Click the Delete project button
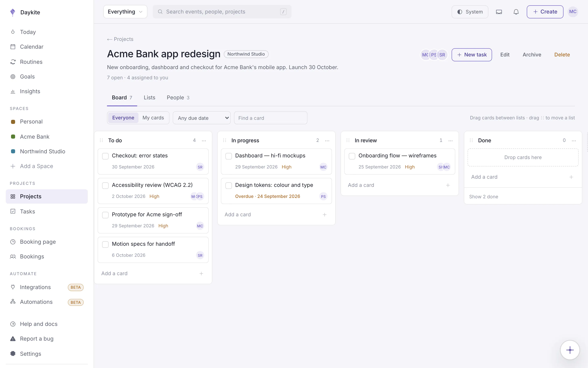Screen dimensions: 588x368 tap(562, 55)
